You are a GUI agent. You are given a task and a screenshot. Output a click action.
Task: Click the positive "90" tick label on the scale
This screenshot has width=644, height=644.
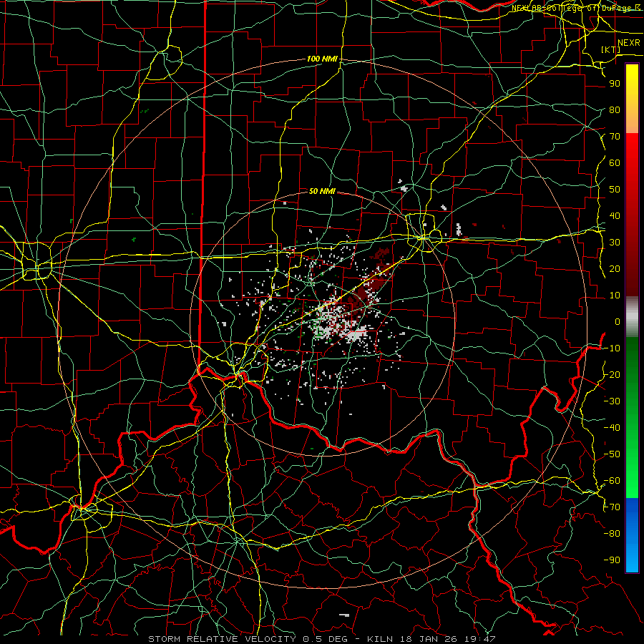(x=615, y=84)
